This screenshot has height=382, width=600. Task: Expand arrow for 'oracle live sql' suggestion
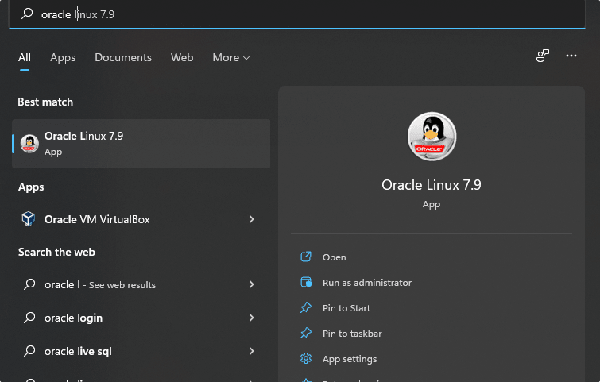252,351
